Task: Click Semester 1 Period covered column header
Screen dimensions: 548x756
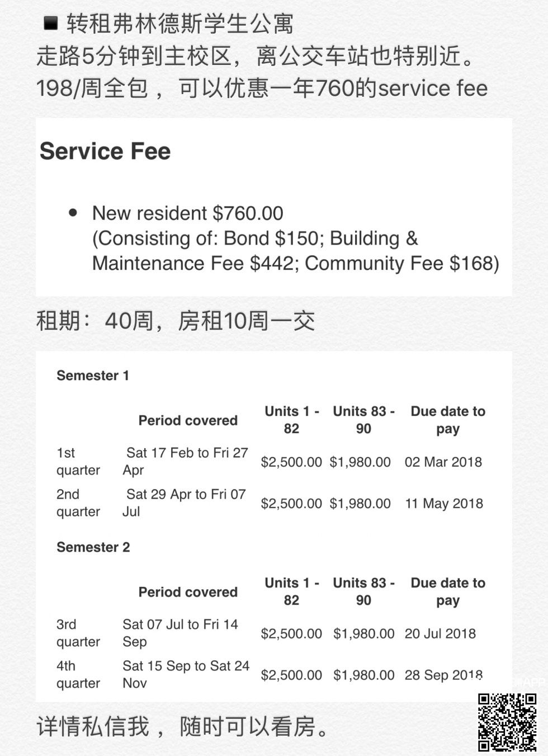Action: pyautogui.click(x=188, y=420)
